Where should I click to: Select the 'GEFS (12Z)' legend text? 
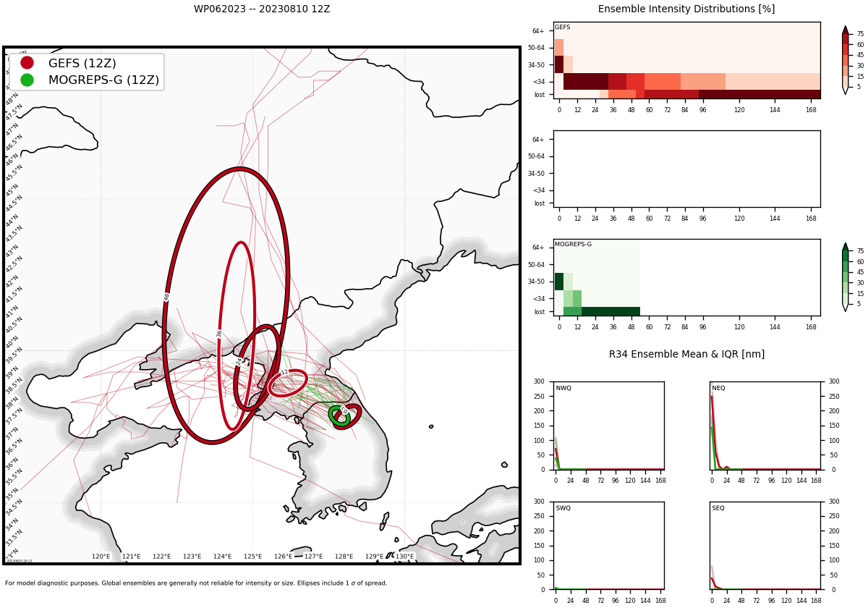[x=82, y=63]
